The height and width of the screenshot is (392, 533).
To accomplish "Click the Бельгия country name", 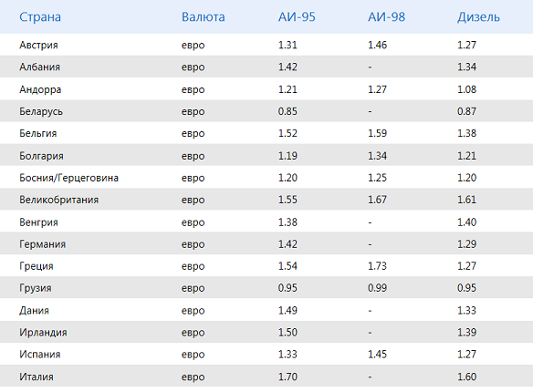I will pos(37,133).
